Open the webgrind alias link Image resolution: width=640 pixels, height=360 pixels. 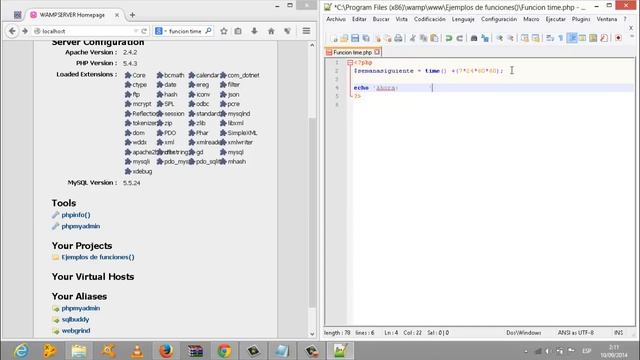coord(76,331)
